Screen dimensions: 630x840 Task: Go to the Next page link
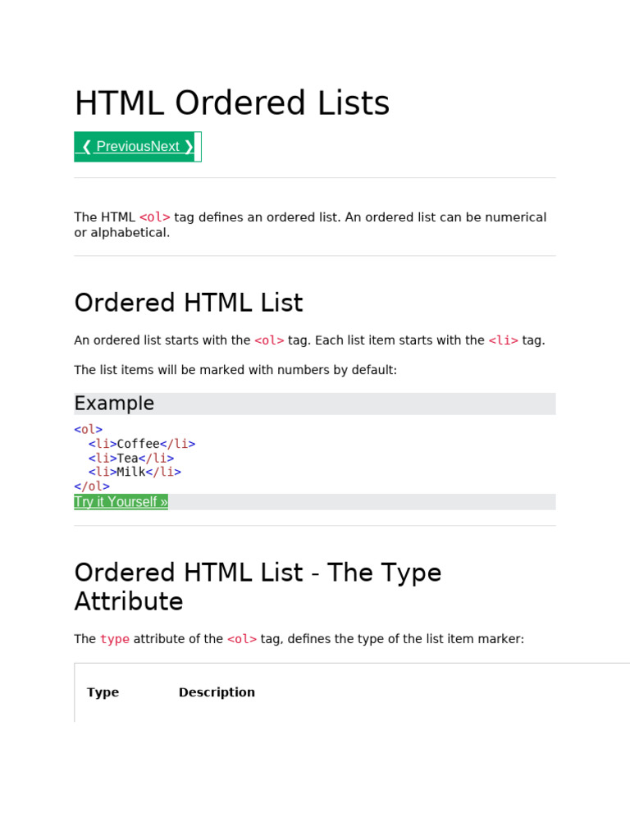(x=172, y=147)
